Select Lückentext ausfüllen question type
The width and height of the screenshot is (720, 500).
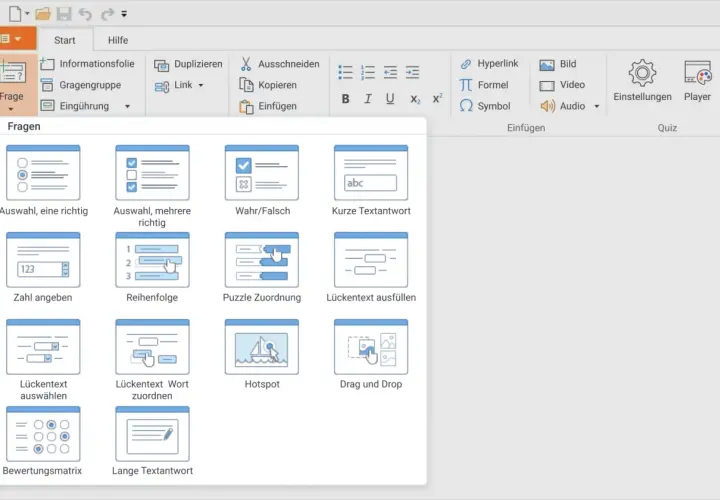[371, 267]
